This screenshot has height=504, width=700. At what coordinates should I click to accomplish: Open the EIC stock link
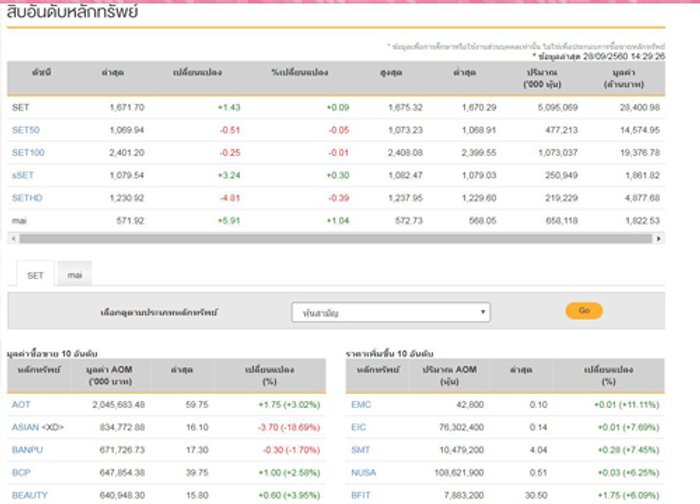[x=358, y=427]
